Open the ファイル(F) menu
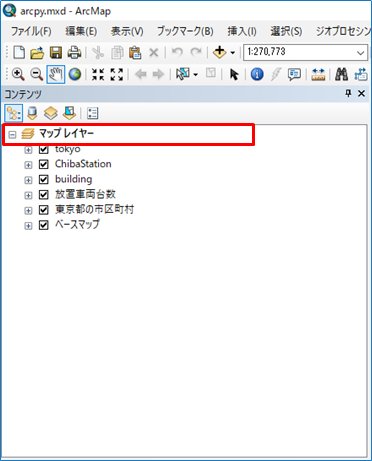This screenshot has height=461, width=372. pos(31,31)
